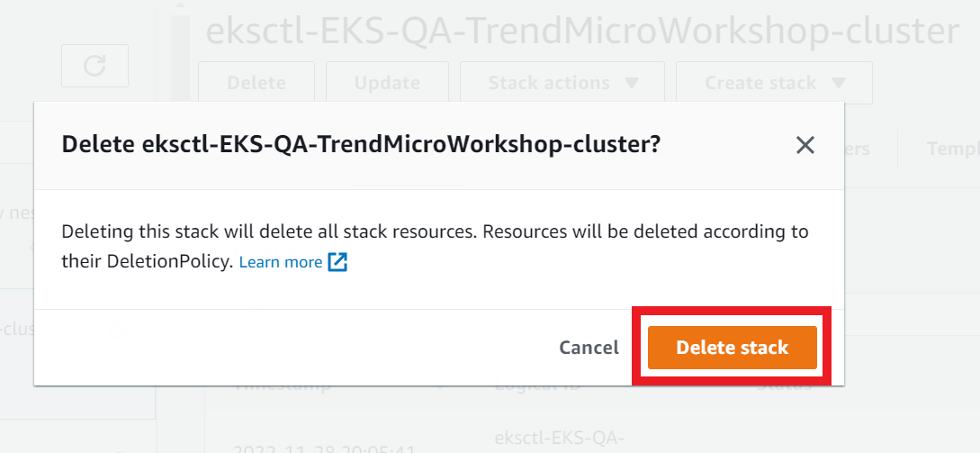Click the scrollbar up arrow near stack title
980x453 pixels.
181,6
